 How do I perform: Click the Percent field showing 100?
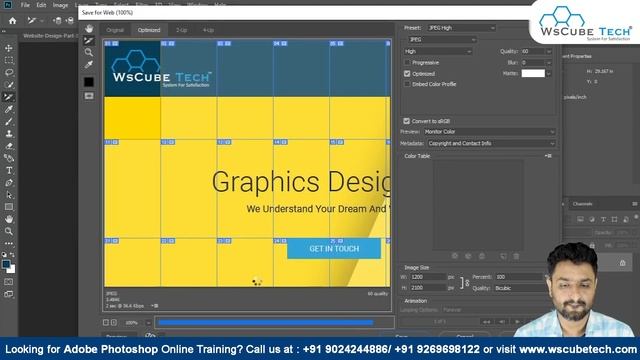click(518, 277)
